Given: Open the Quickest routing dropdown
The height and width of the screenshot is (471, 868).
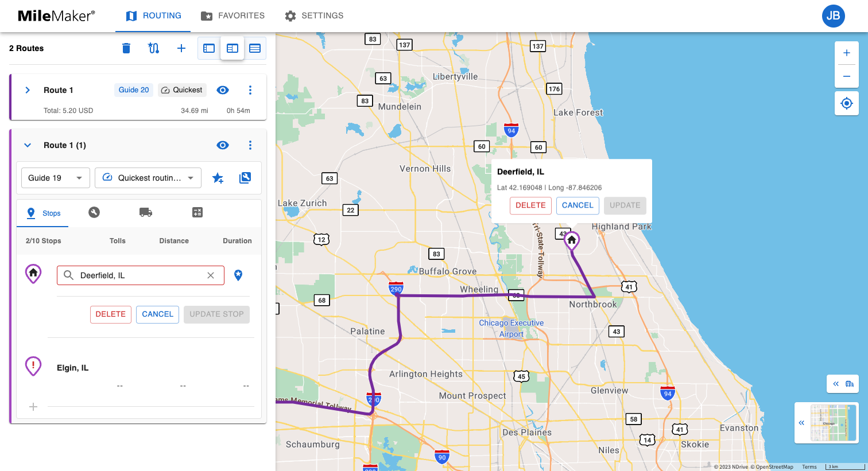Looking at the screenshot, I should (x=148, y=178).
